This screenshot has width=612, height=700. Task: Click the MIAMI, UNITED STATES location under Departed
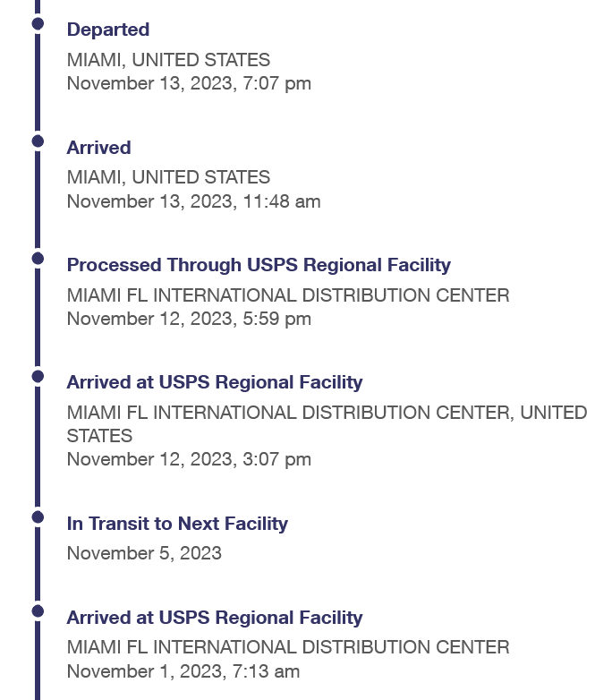pyautogui.click(x=168, y=60)
